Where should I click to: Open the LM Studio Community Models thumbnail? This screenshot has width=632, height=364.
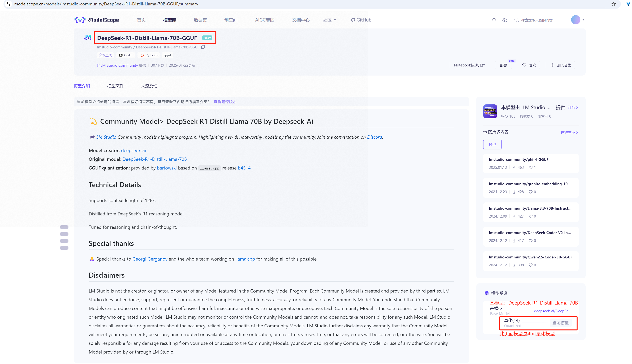pos(490,111)
